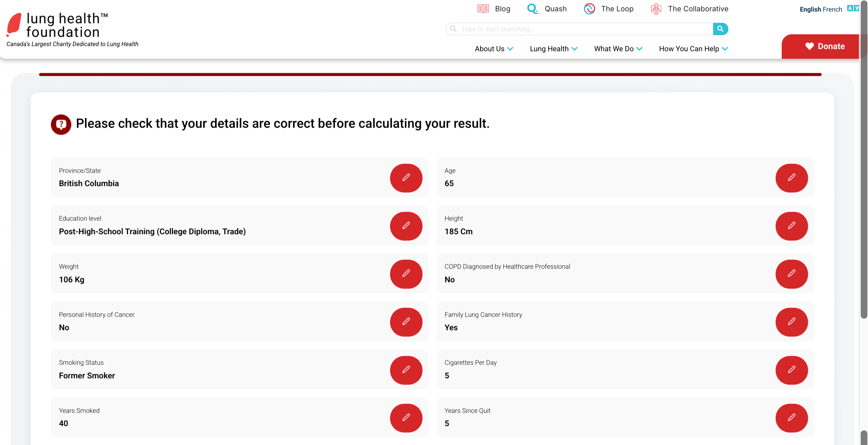Switch the site language to French
The height and width of the screenshot is (445, 868).
tap(832, 9)
